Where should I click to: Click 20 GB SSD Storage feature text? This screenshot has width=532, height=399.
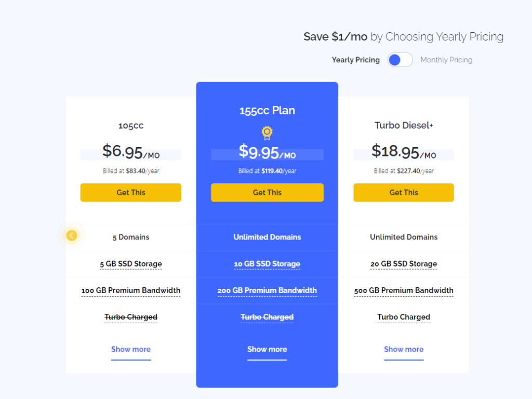coord(404,264)
